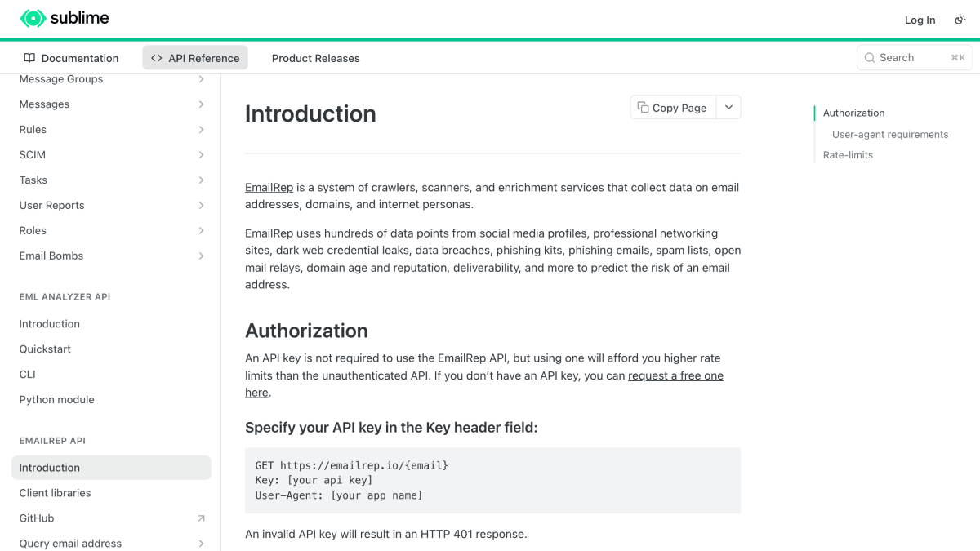The image size is (980, 551).
Task: Expand the Email Bombs chevron
Action: [x=201, y=256]
